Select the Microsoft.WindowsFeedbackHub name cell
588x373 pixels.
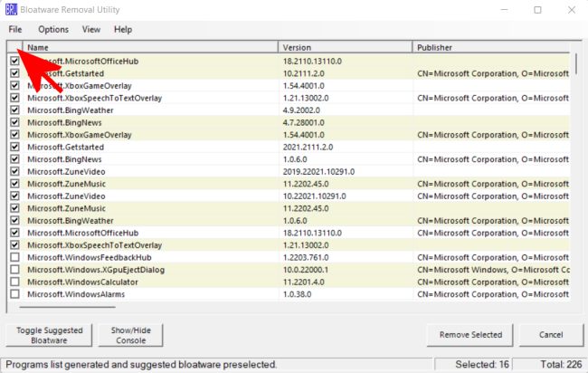[90, 257]
